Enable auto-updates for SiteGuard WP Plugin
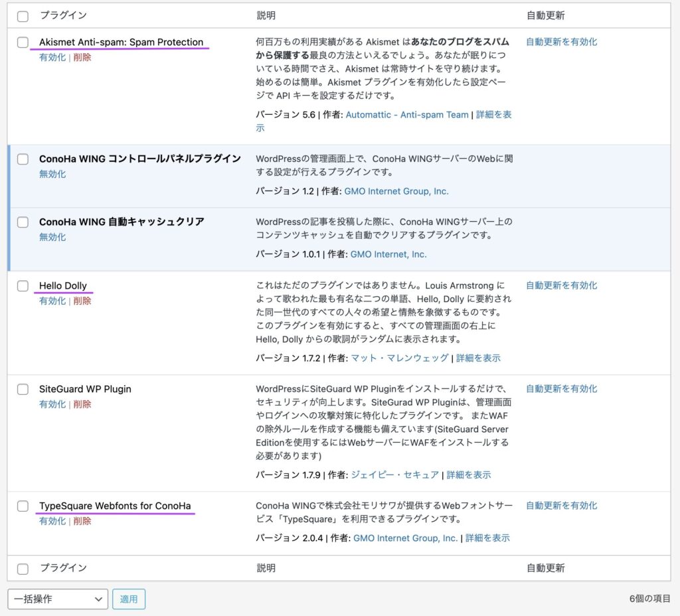 [561, 389]
